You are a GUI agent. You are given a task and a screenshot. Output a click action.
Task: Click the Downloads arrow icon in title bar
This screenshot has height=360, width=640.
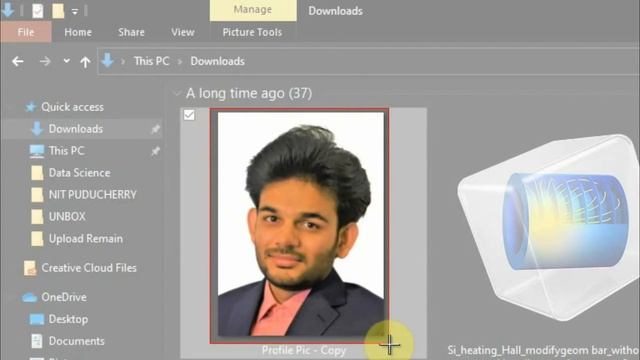point(8,10)
